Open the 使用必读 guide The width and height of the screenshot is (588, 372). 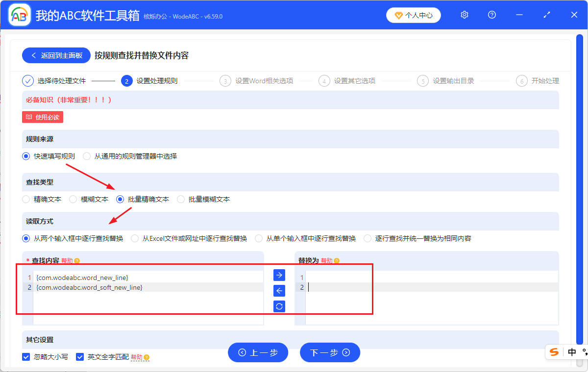[x=42, y=116]
